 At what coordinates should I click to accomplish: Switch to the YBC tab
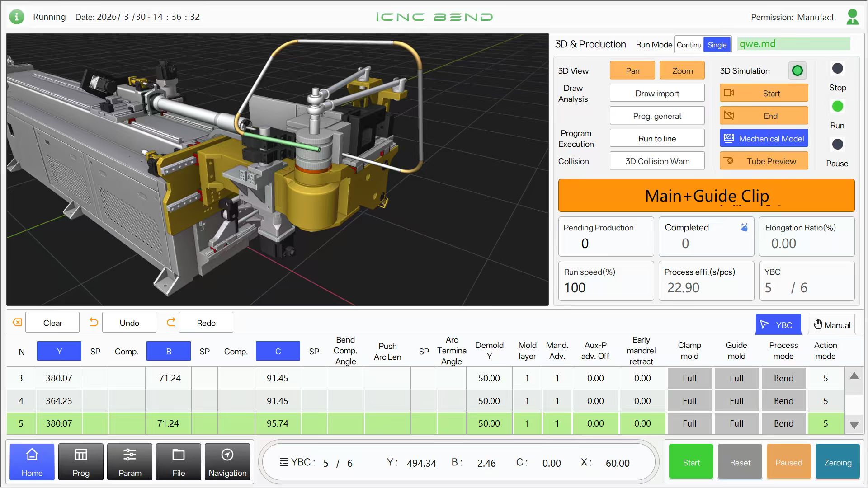pyautogui.click(x=778, y=324)
